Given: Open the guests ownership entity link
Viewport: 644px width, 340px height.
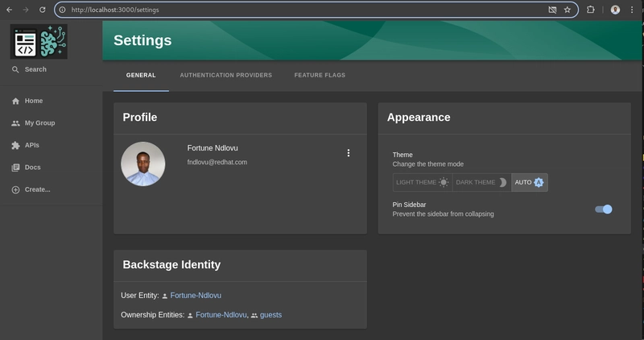Looking at the screenshot, I should tap(270, 315).
